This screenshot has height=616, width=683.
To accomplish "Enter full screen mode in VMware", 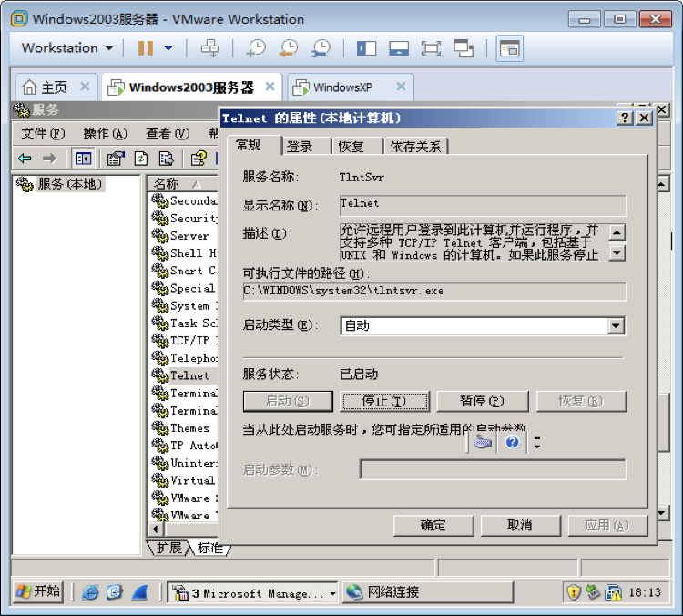I will click(x=431, y=48).
